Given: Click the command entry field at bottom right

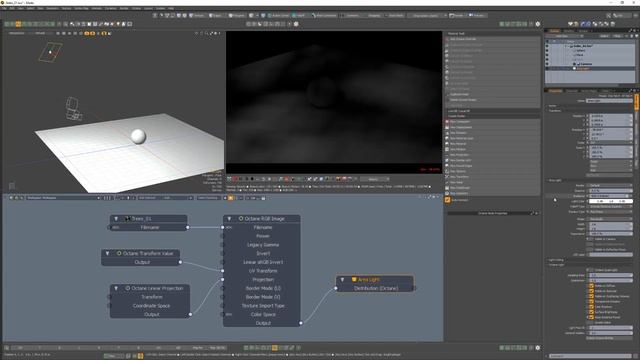Looking at the screenshot, I should point(590,356).
